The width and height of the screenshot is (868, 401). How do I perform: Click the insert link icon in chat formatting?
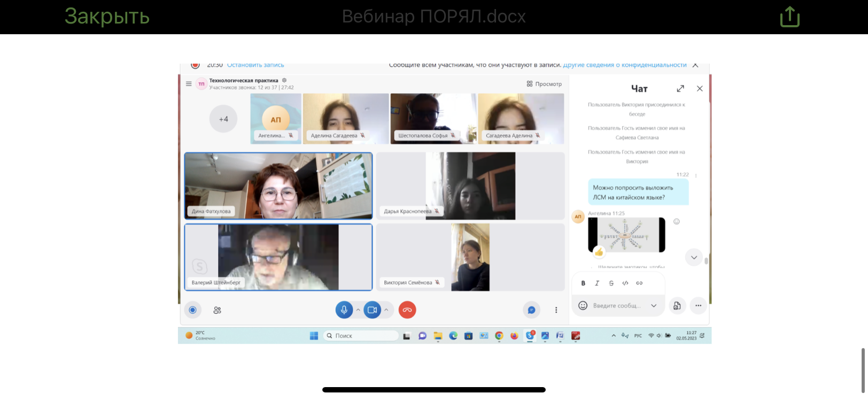tap(639, 283)
